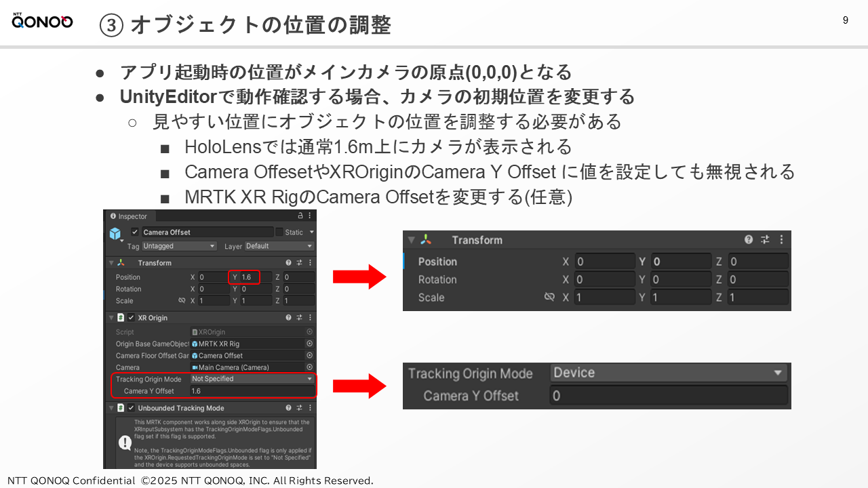The height and width of the screenshot is (488, 868).
Task: Click Rotation Z field in enlarged Transform panel
Action: [x=758, y=279]
